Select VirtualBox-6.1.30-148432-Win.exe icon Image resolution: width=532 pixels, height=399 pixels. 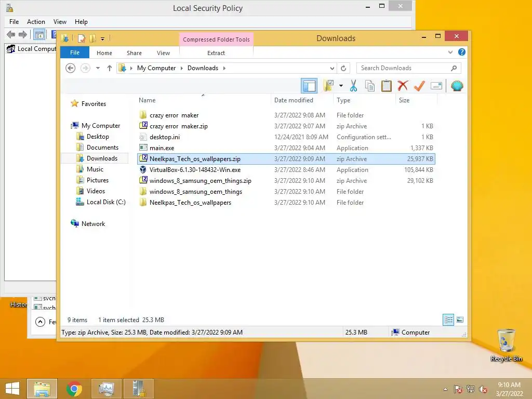coord(143,170)
